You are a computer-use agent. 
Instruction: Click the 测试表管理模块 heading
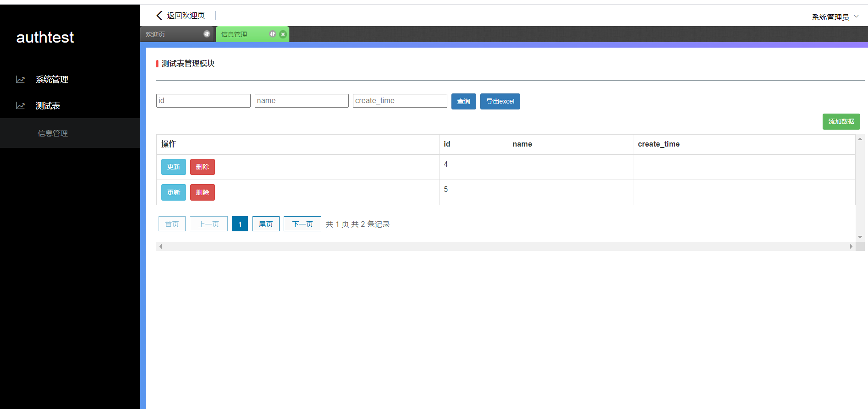(188, 64)
